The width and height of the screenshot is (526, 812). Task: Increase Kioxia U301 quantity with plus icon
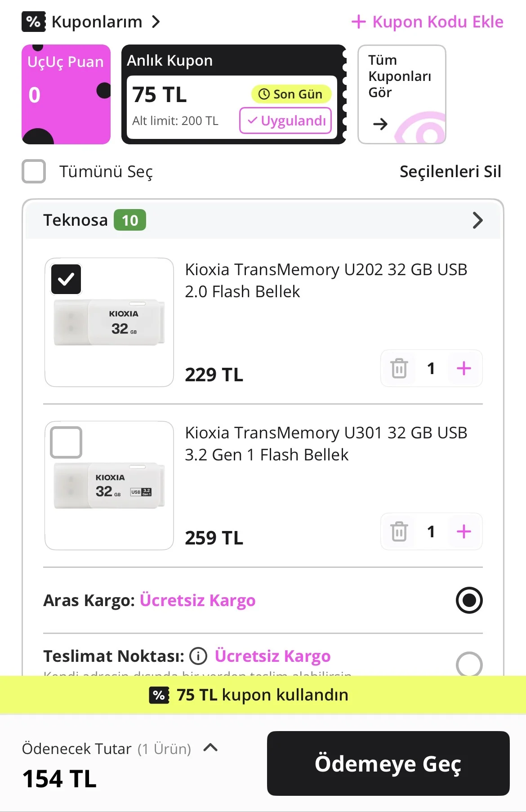coord(464,532)
